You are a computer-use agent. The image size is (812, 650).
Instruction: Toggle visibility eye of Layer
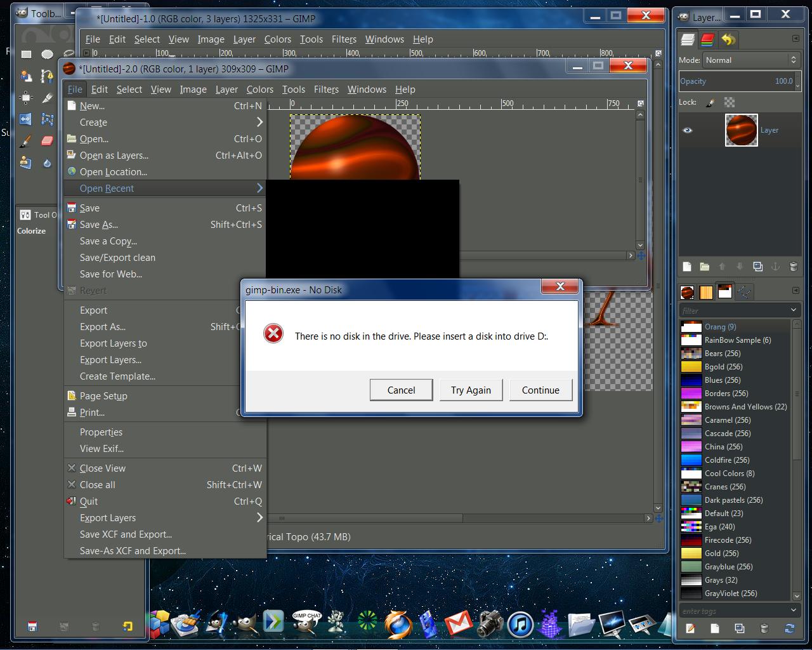click(x=688, y=130)
